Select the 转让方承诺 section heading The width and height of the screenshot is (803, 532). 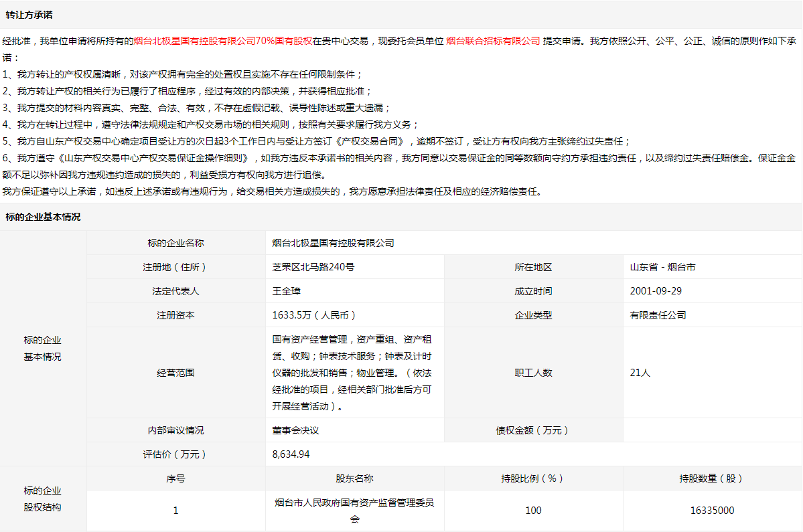click(x=29, y=15)
